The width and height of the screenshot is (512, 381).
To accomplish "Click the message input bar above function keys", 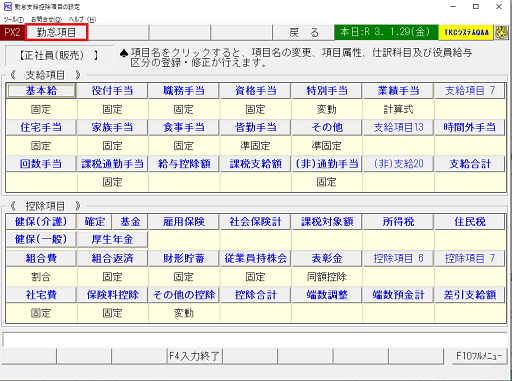I will click(x=255, y=340).
